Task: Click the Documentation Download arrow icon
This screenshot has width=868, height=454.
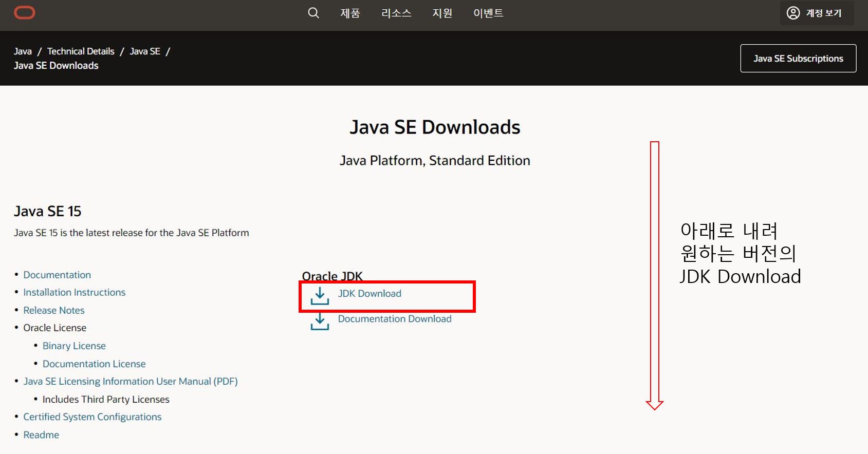Action: click(320, 321)
